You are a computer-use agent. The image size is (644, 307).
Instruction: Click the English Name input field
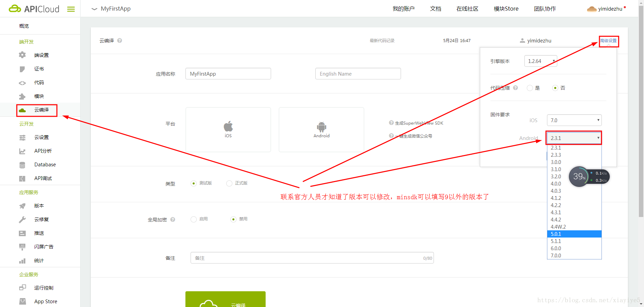(358, 74)
